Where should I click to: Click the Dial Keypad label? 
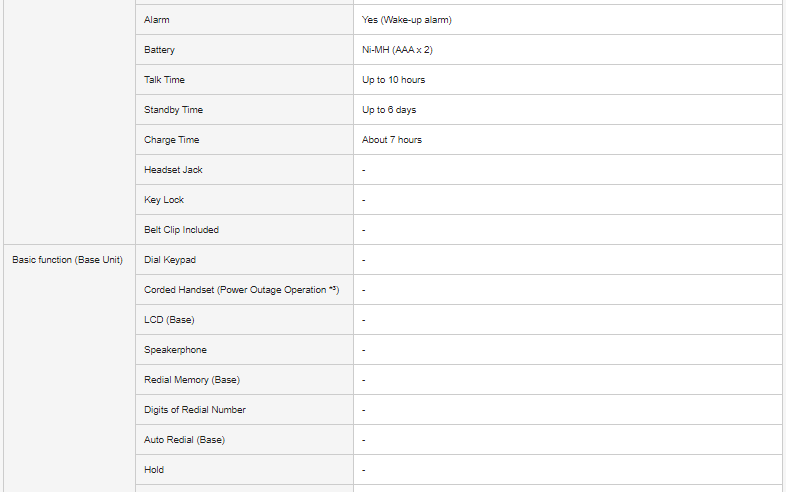click(x=170, y=260)
